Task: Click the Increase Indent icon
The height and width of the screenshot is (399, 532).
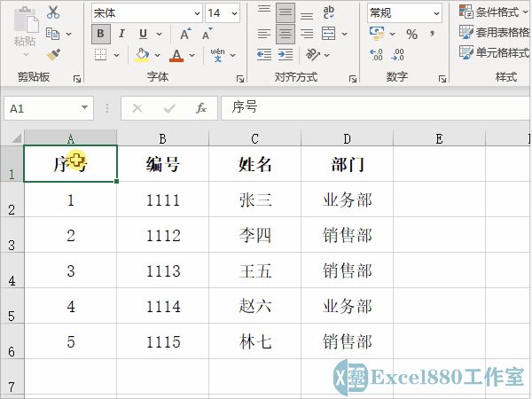Action: [x=286, y=54]
